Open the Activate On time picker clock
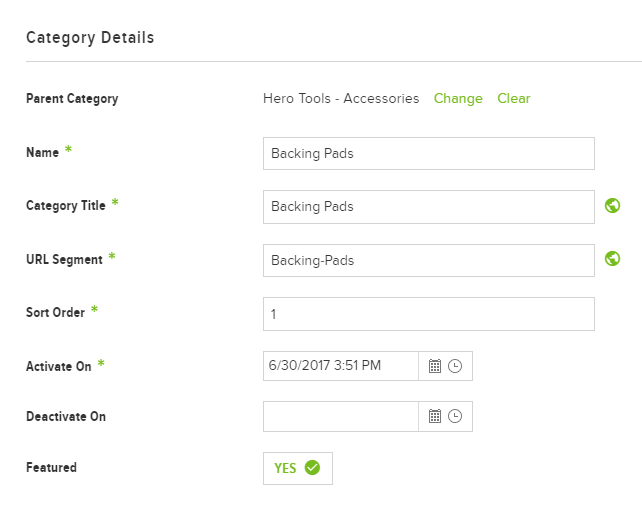The width and height of the screenshot is (642, 511). 455,366
